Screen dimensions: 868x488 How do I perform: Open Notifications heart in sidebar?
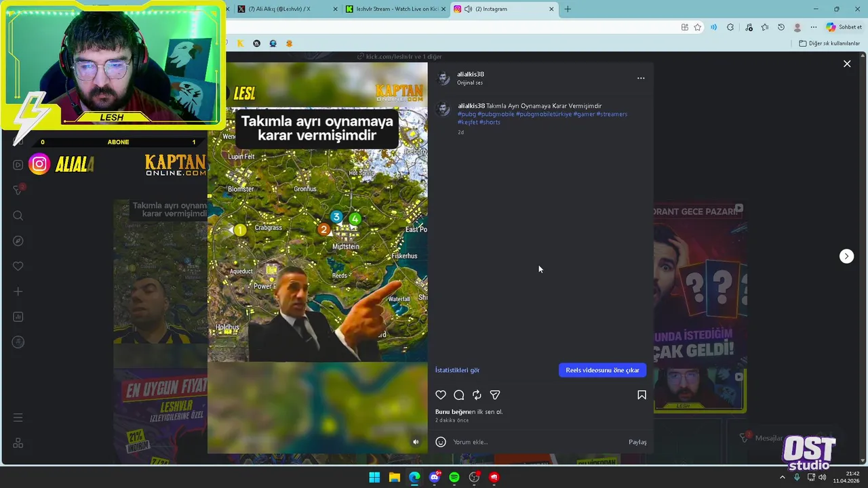pyautogui.click(x=18, y=266)
